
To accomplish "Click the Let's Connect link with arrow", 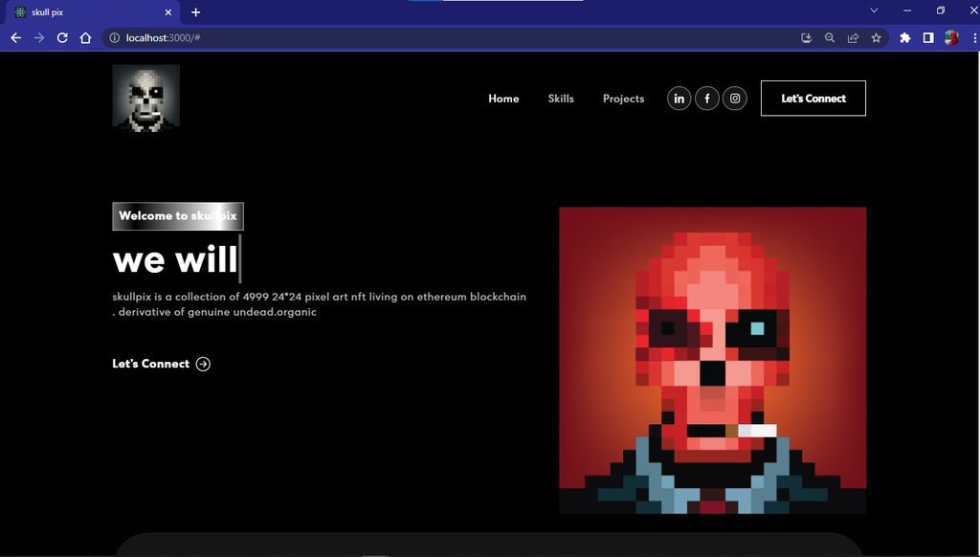I will 161,364.
